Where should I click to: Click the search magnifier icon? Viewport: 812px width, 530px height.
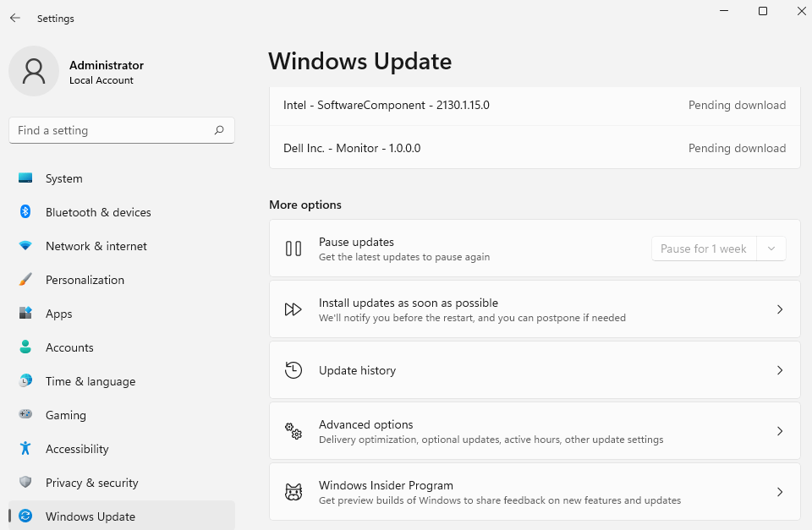point(219,130)
